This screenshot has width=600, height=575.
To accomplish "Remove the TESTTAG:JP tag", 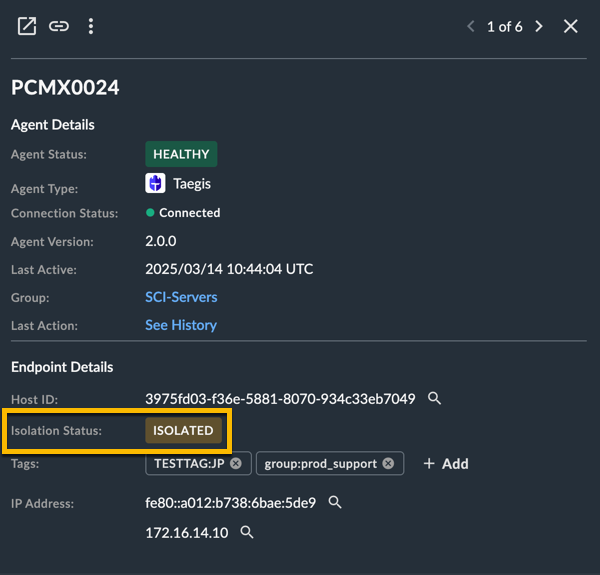I will pos(236,464).
